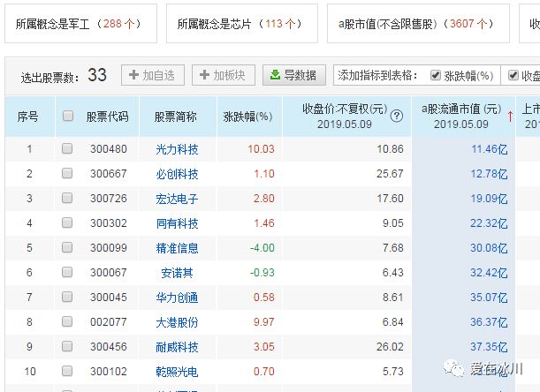Tick the checkbox for 300302 row

67,222
